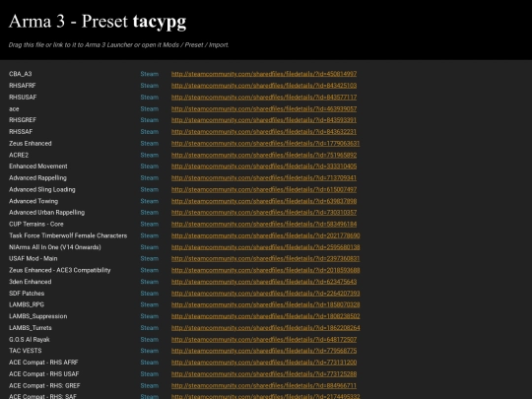Open the Steam Workshop link for CBA_A3
The height and width of the screenshot is (399, 532).
click(264, 74)
